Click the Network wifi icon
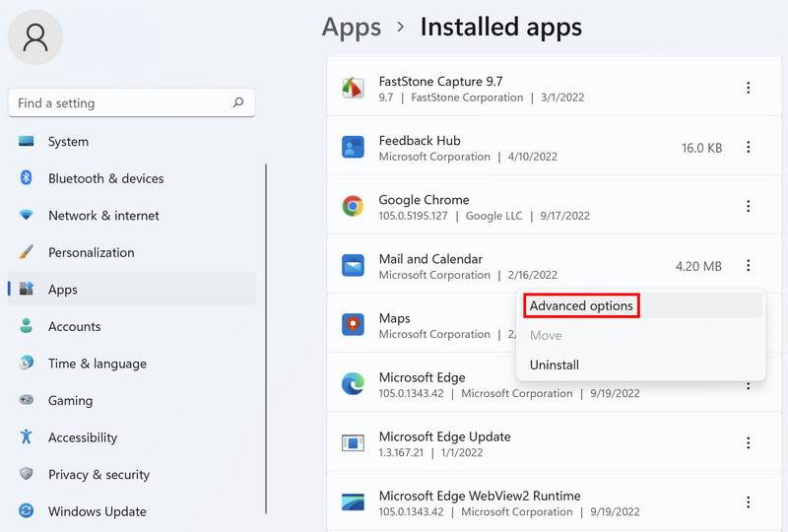Viewport: 788px width, 532px height. [27, 215]
